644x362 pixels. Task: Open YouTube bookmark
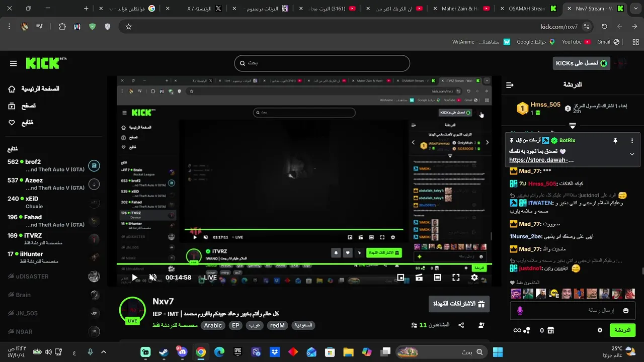click(x=576, y=42)
